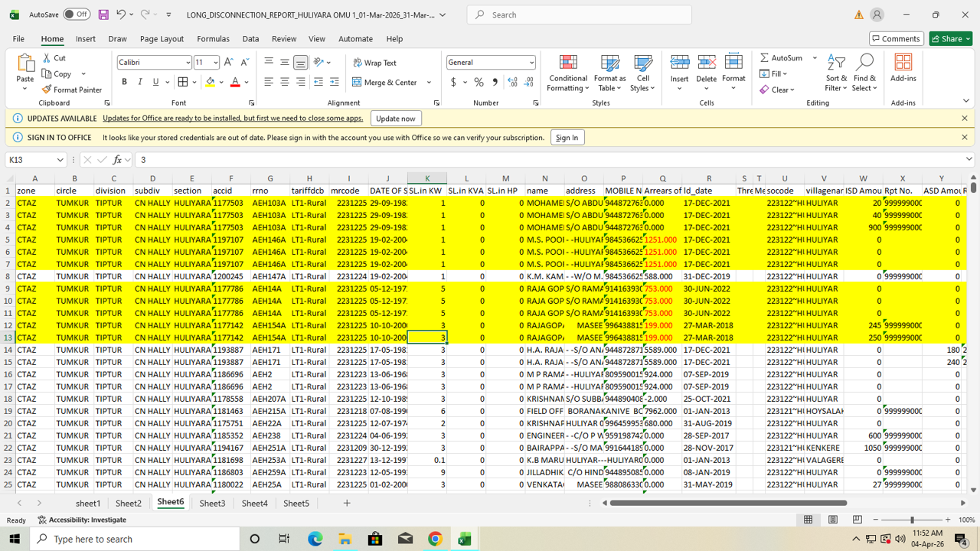Toggle Italic formatting
The width and height of the screenshot is (980, 551).
[x=140, y=82]
